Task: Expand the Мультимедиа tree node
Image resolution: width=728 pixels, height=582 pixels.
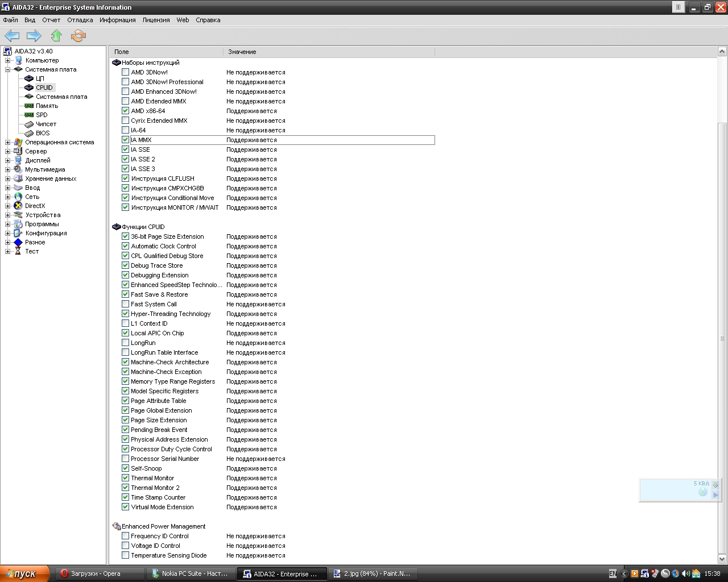Action: click(8, 169)
